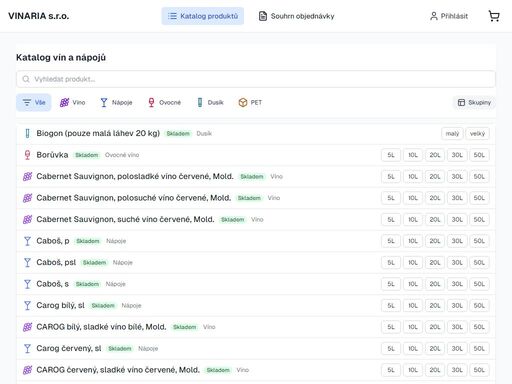Click the cylinder icon for Dusík
The width and height of the screenshot is (512, 384).
coord(200,102)
